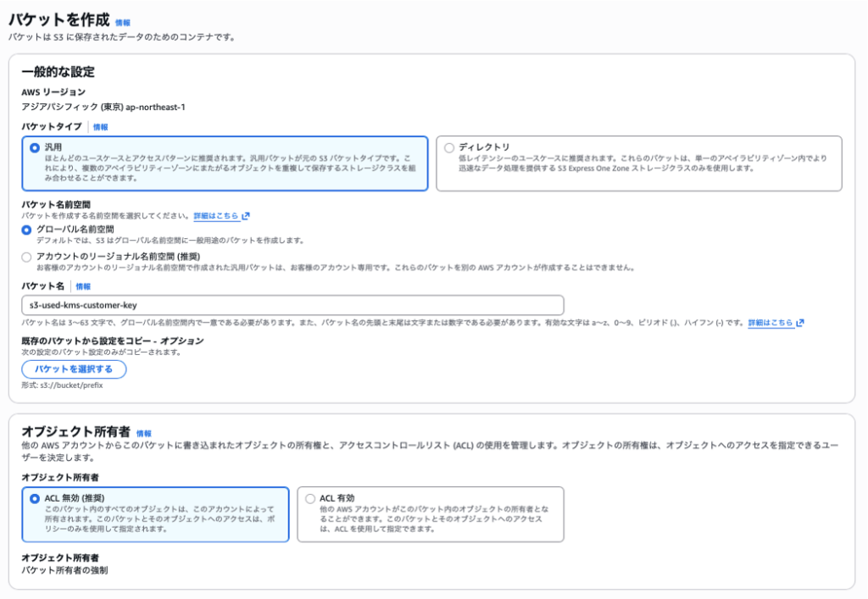The image size is (868, 599).
Task: Click the AWS リージョン label
Action: (x=53, y=92)
